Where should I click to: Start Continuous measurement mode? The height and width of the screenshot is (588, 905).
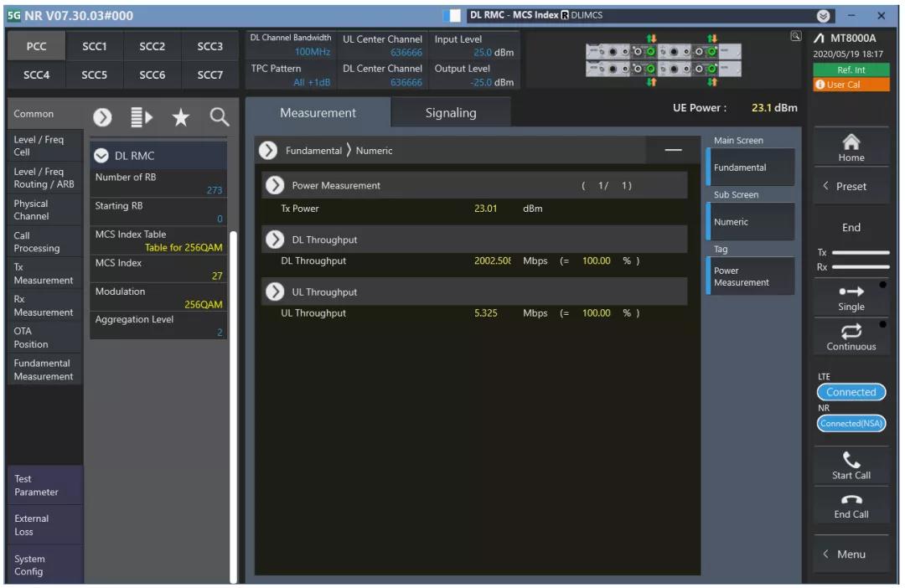(851, 337)
